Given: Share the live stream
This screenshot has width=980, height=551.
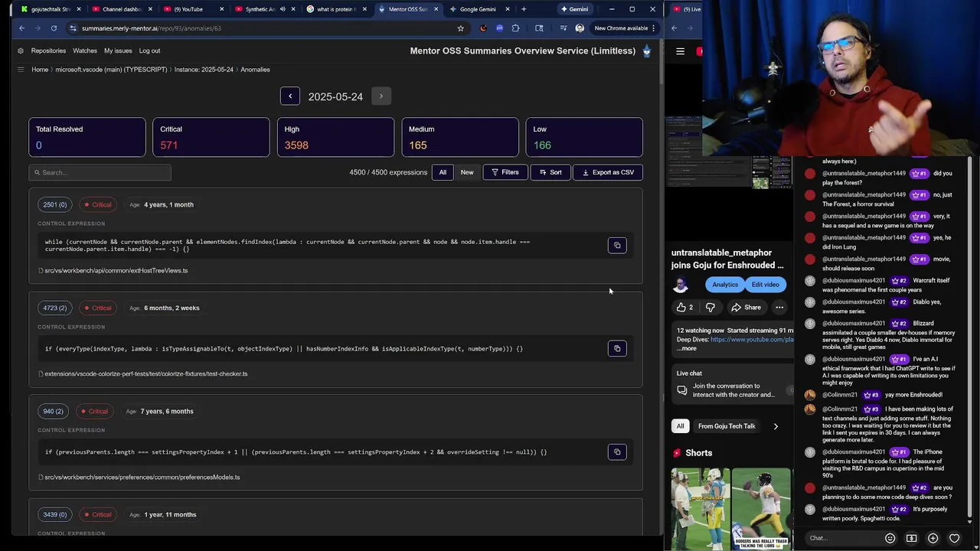Looking at the screenshot, I should pos(746,308).
